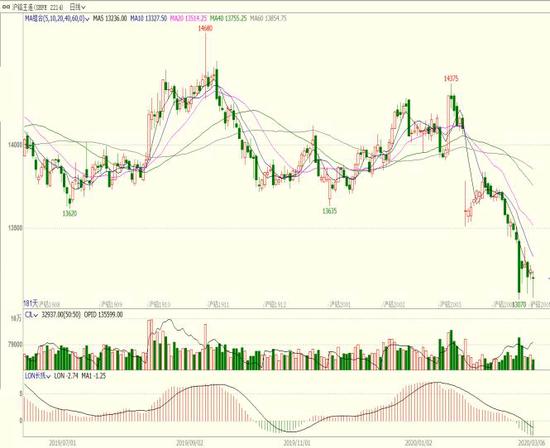Click the 2020/01/02 date axis label
The height and width of the screenshot is (448, 550).
pyautogui.click(x=418, y=443)
